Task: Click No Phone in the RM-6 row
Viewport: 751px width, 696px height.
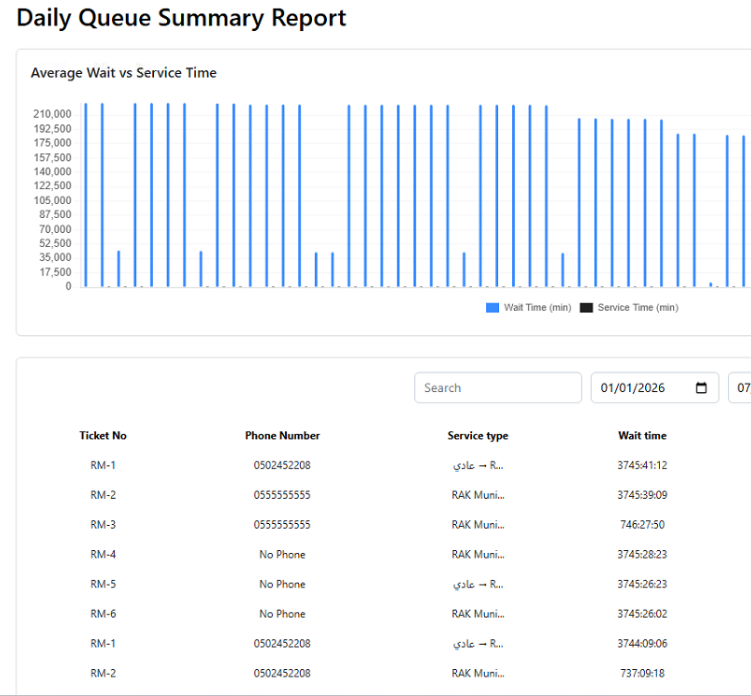Action: pyautogui.click(x=282, y=614)
